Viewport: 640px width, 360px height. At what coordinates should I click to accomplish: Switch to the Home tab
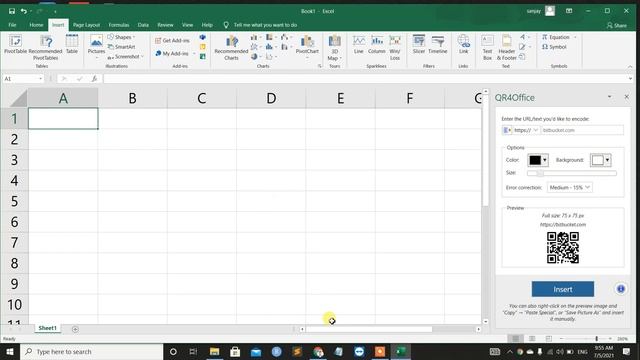click(36, 25)
